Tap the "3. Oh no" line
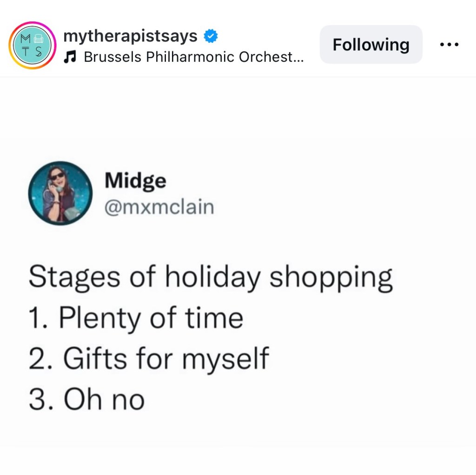Image resolution: width=476 pixels, height=475 pixels. tap(86, 399)
